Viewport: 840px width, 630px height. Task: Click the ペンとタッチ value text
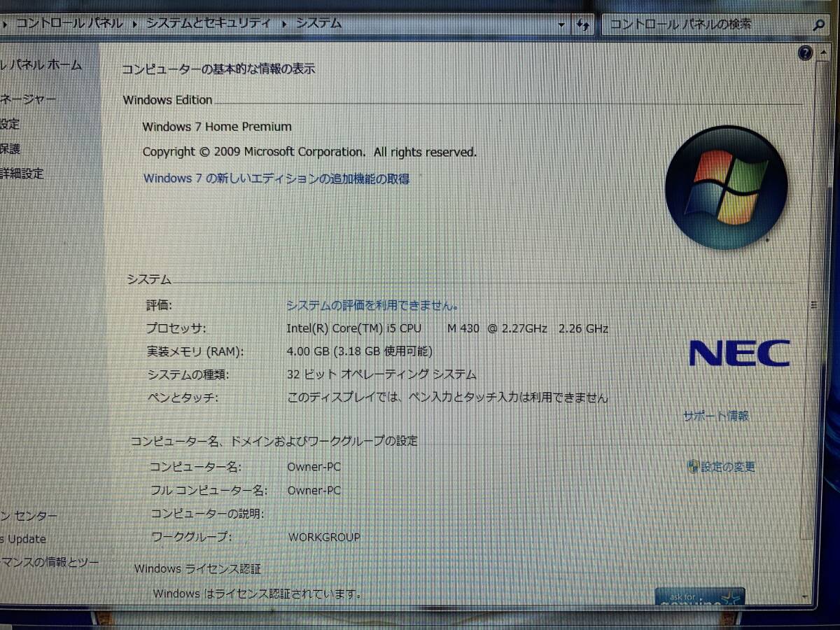coord(447,398)
